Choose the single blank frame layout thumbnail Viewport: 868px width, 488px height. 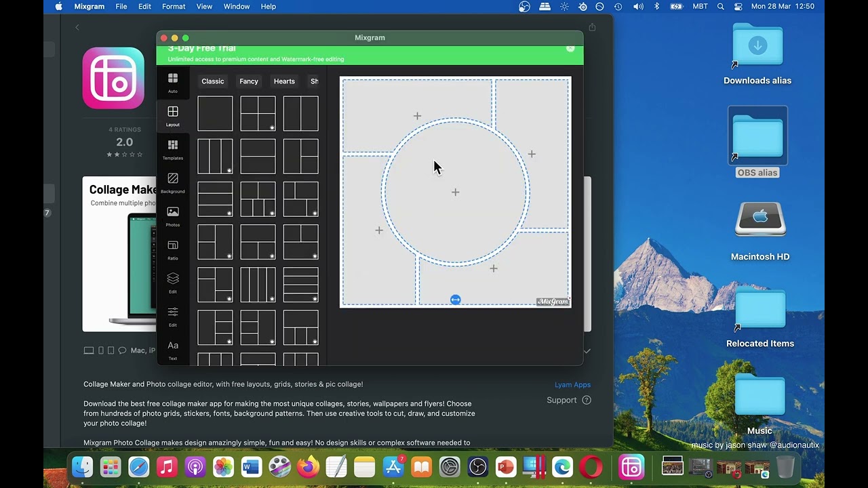click(215, 113)
